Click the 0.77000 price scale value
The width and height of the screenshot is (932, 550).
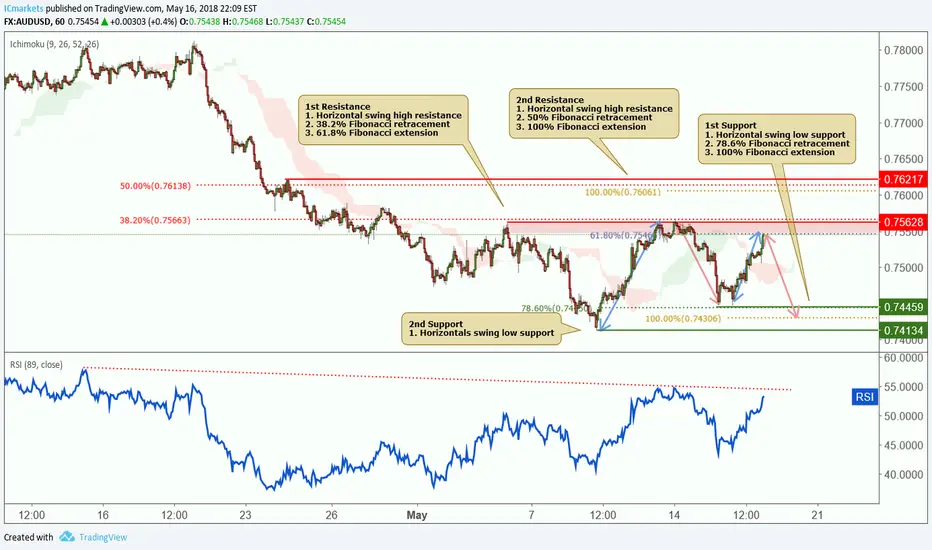903,123
